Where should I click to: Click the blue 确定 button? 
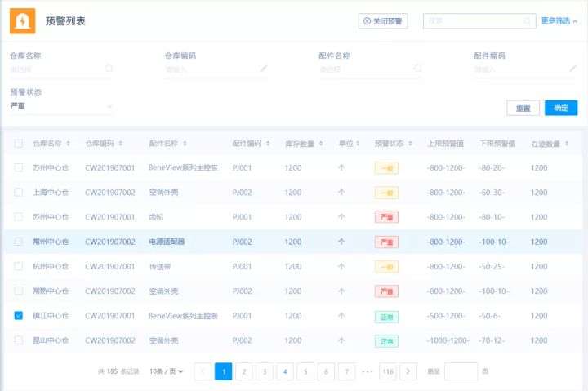(x=561, y=108)
